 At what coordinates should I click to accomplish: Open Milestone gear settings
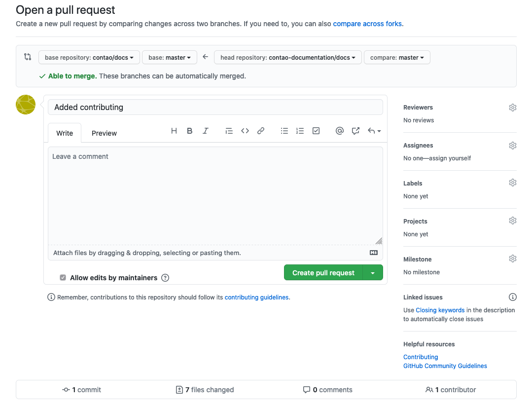tap(512, 259)
